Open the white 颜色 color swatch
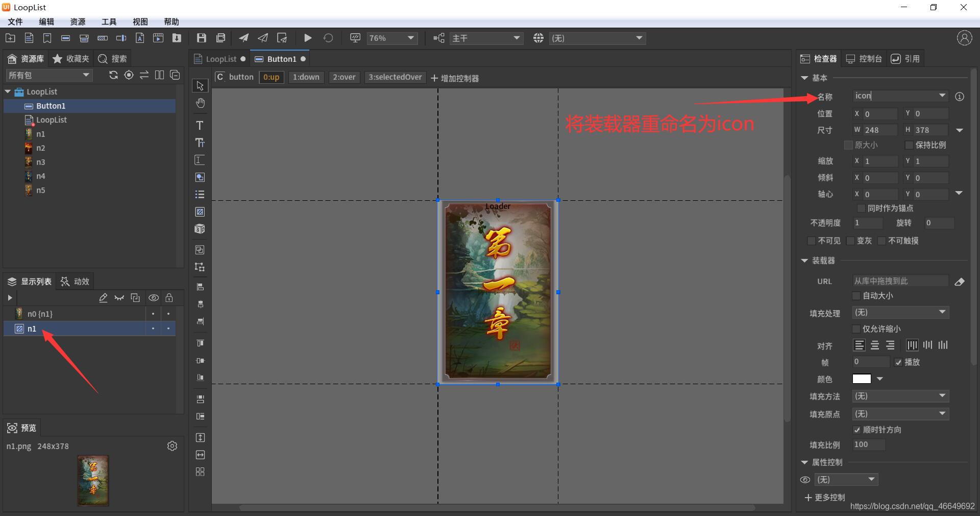This screenshot has width=980, height=516. click(862, 379)
